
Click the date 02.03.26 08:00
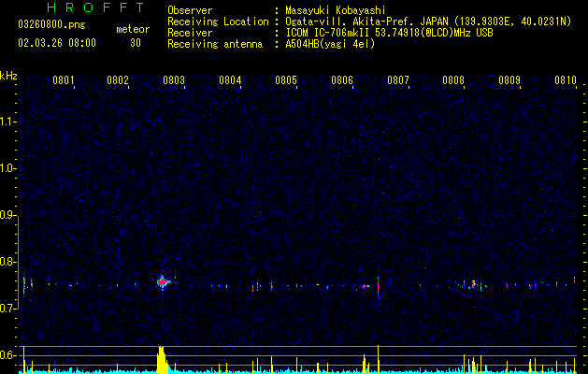(57, 43)
